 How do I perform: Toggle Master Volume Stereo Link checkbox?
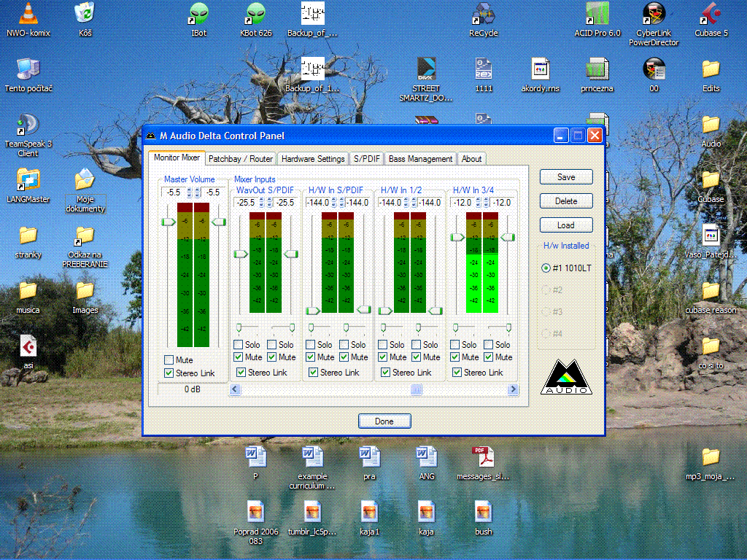coord(169,373)
